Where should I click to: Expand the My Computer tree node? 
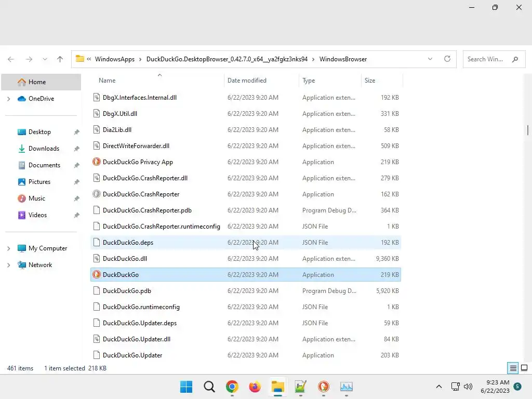(8, 248)
